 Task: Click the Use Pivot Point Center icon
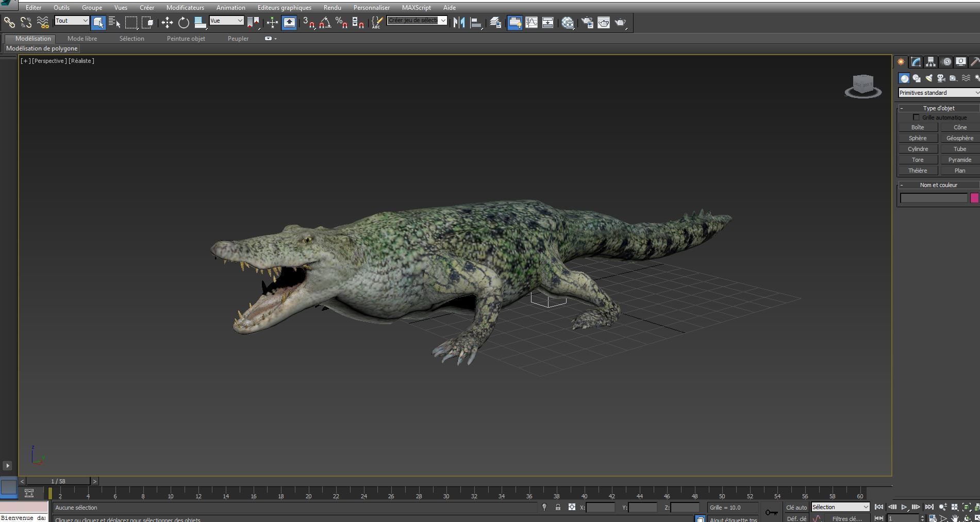pos(253,22)
